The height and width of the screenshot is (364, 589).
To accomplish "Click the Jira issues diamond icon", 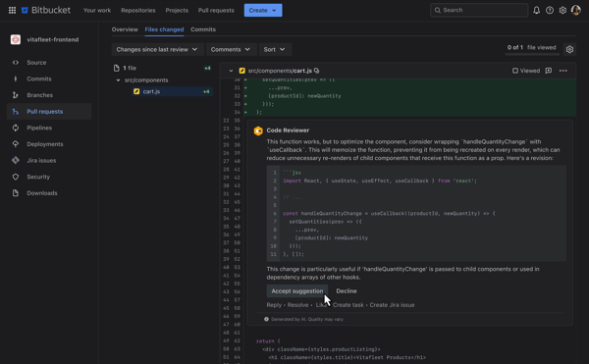I will [x=16, y=160].
